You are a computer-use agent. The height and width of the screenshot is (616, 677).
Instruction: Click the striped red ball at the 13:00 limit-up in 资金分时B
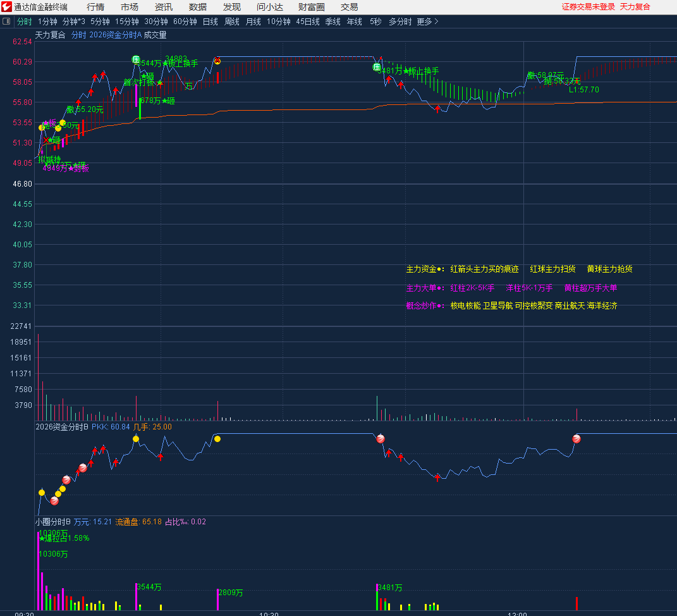tap(576, 438)
